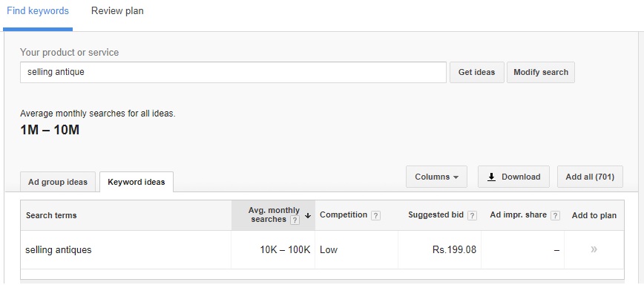The height and width of the screenshot is (285, 644).
Task: Switch to Review plan tab
Action: click(x=117, y=11)
